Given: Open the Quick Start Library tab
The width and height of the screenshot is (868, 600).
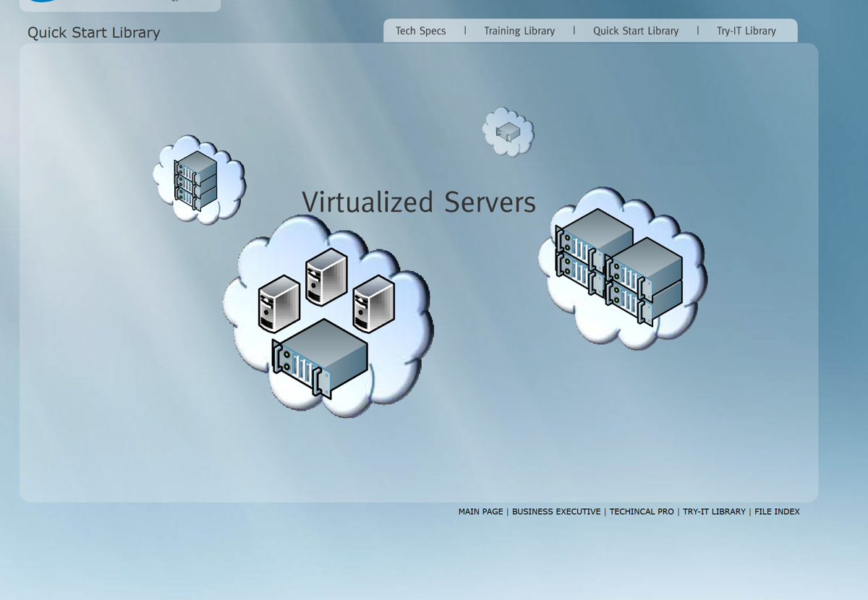Looking at the screenshot, I should 636,31.
